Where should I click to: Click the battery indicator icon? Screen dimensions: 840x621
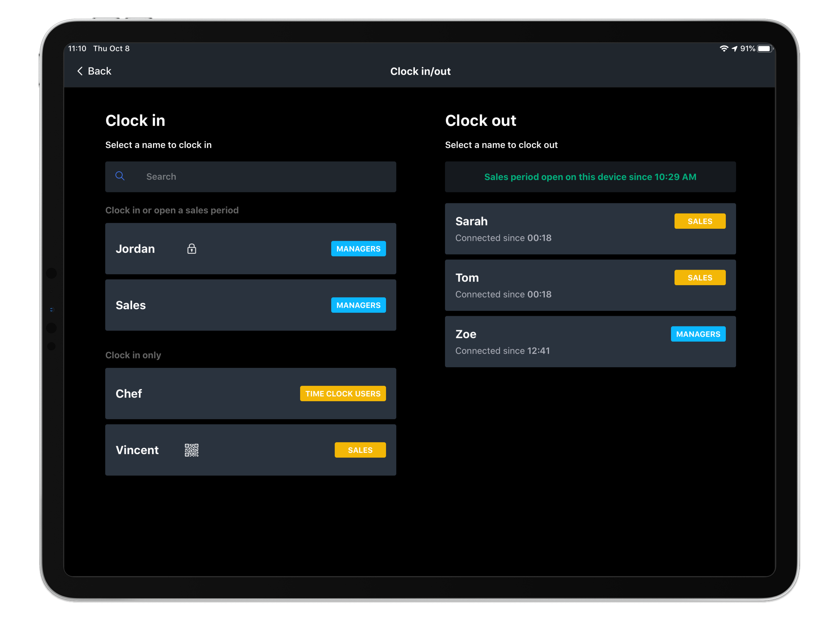[765, 49]
